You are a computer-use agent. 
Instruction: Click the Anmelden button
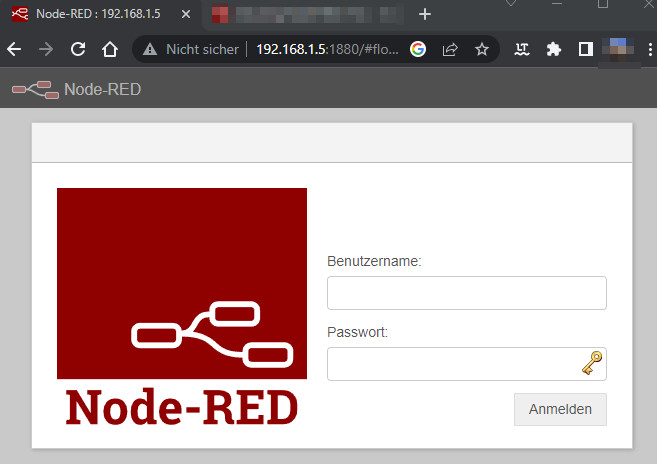560,409
